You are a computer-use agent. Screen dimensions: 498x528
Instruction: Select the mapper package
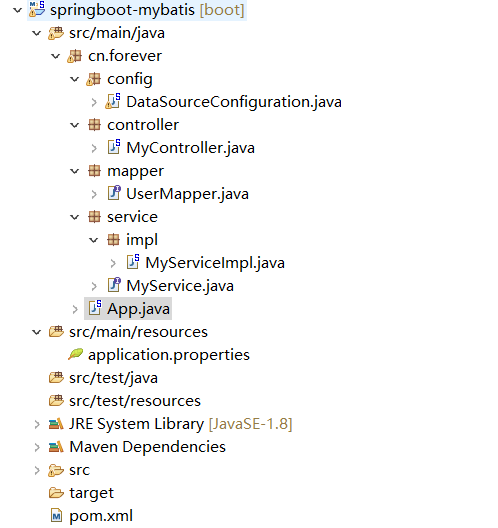pos(135,171)
